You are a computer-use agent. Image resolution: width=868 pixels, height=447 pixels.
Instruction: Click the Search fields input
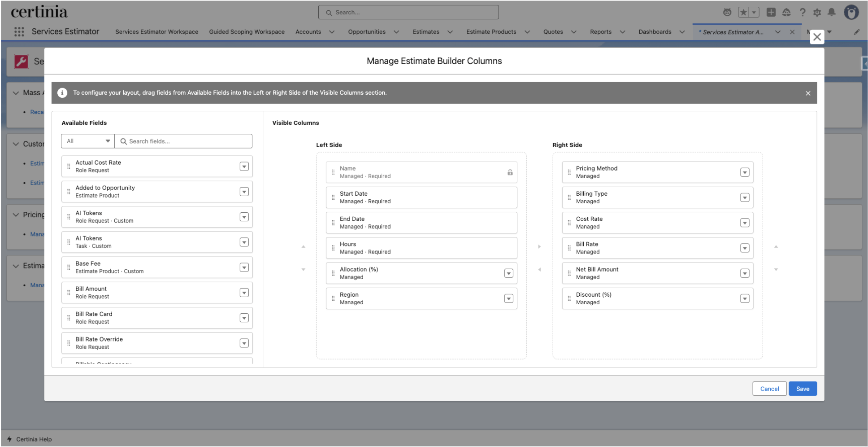tap(183, 141)
